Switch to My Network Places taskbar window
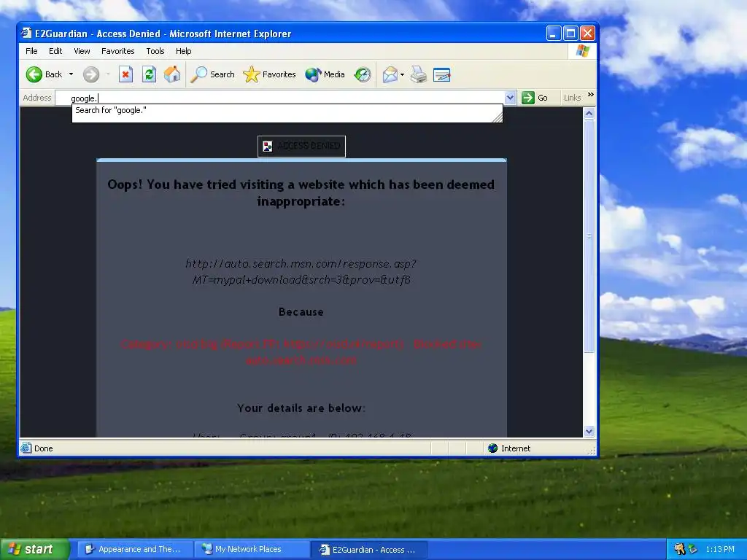This screenshot has width=747, height=560. coord(252,549)
